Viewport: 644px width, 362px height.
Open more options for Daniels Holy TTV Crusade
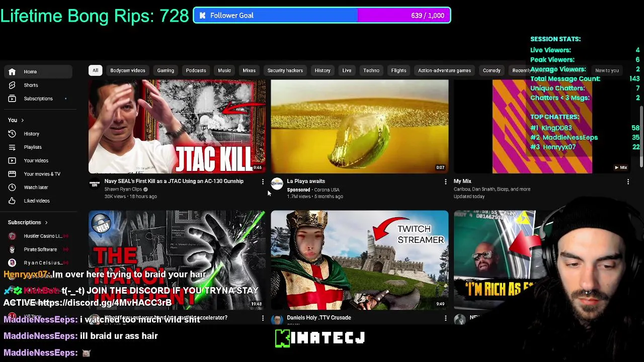(445, 318)
